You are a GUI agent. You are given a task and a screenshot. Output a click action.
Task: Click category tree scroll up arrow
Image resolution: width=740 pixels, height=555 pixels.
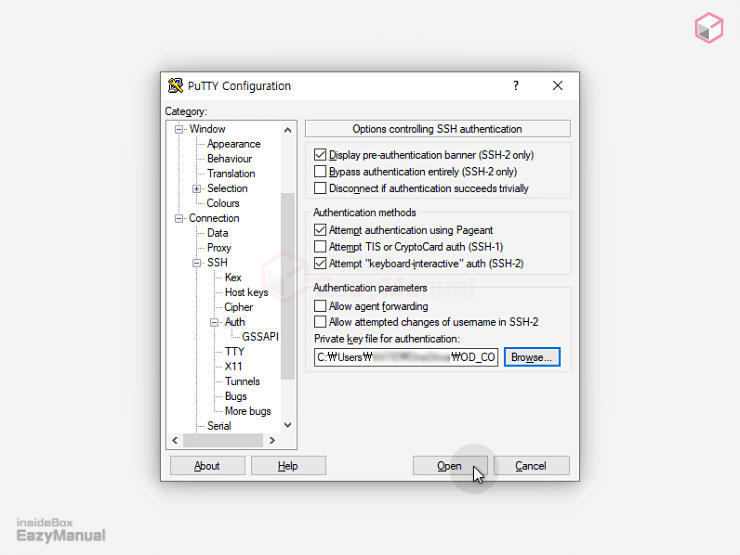(x=287, y=130)
